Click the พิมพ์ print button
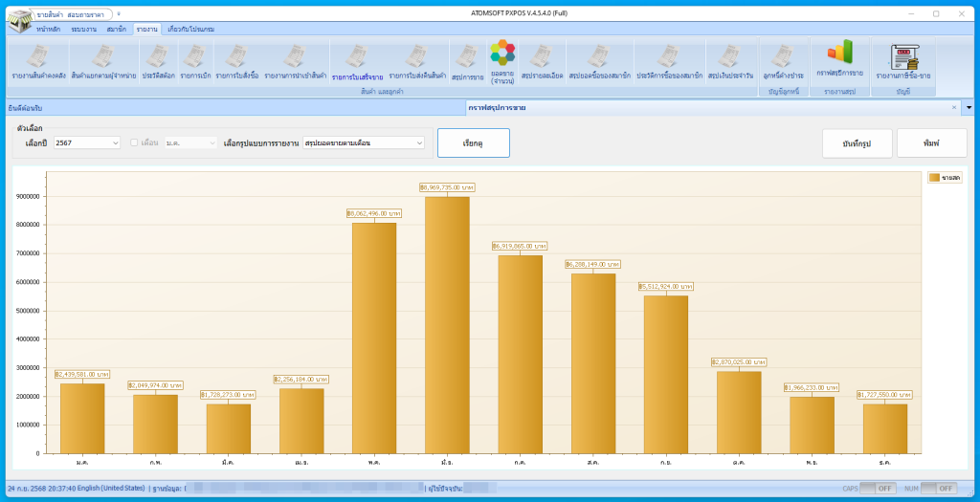Screen dimensions: 980x502 click(x=931, y=142)
